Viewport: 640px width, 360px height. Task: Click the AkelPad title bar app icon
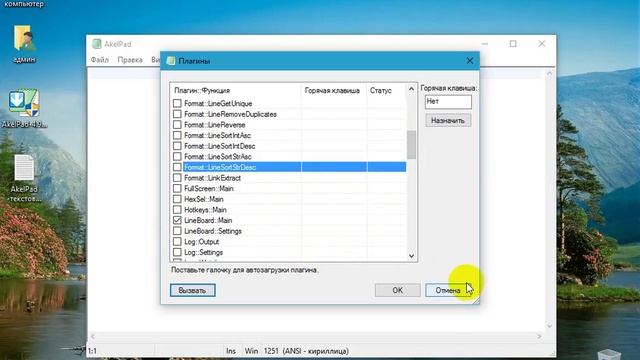coord(97,44)
